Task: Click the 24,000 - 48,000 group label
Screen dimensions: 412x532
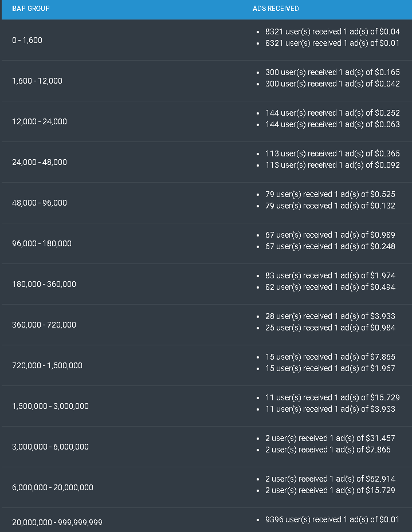Action: point(40,163)
